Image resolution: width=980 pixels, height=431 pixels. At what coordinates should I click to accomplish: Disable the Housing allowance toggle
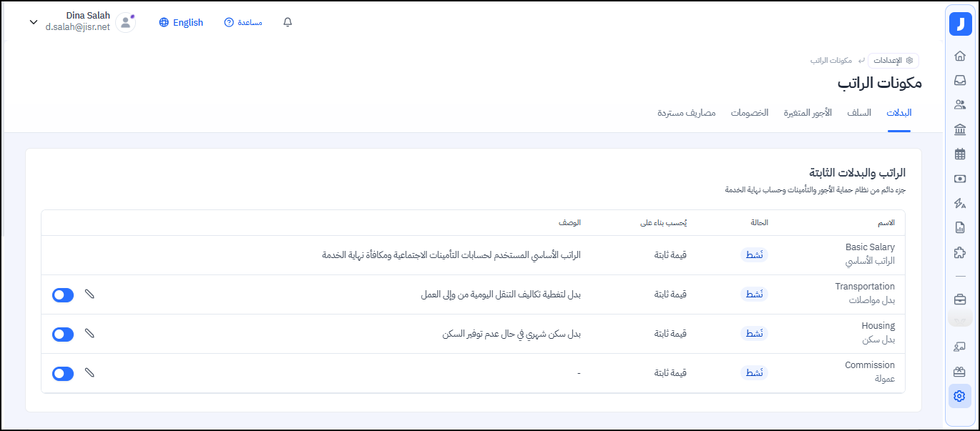(63, 335)
